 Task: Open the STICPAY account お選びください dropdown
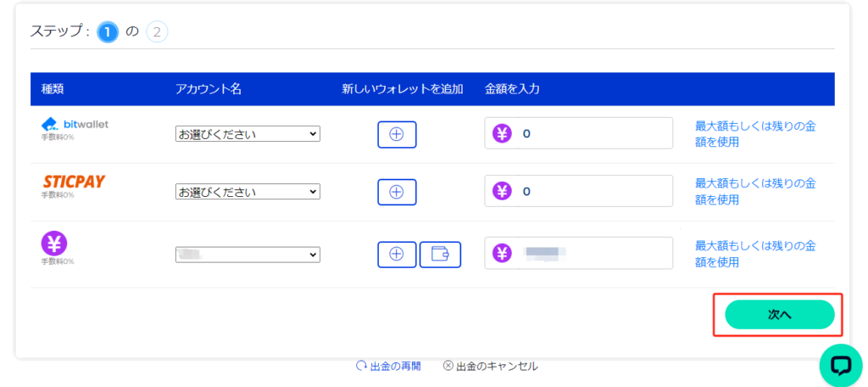[248, 192]
